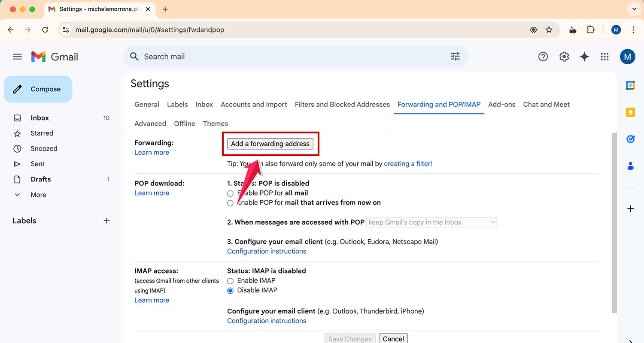Open Filters and Blocked Addresses settings
Screen dimensions: 644x343
point(342,104)
